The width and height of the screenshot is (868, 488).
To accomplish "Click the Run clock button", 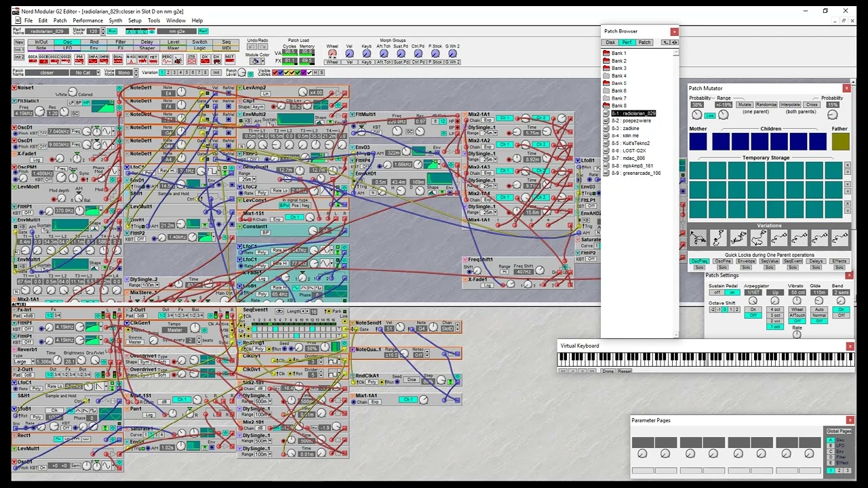I will 112,31.
